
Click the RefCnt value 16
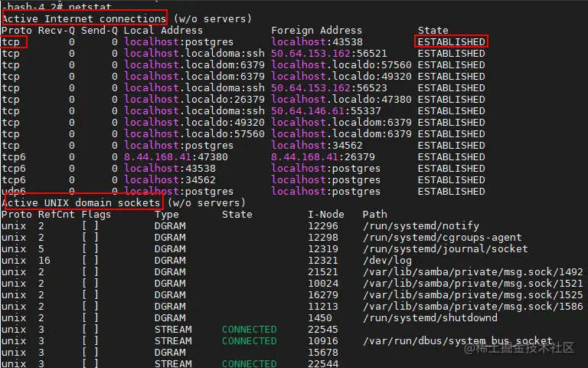(x=44, y=261)
